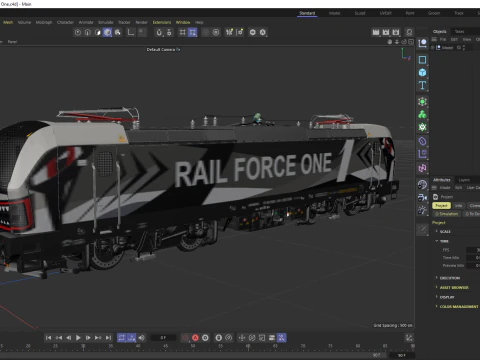Open the Asset Browser head icon
The width and height of the screenshot is (480, 360).
tap(409, 32)
